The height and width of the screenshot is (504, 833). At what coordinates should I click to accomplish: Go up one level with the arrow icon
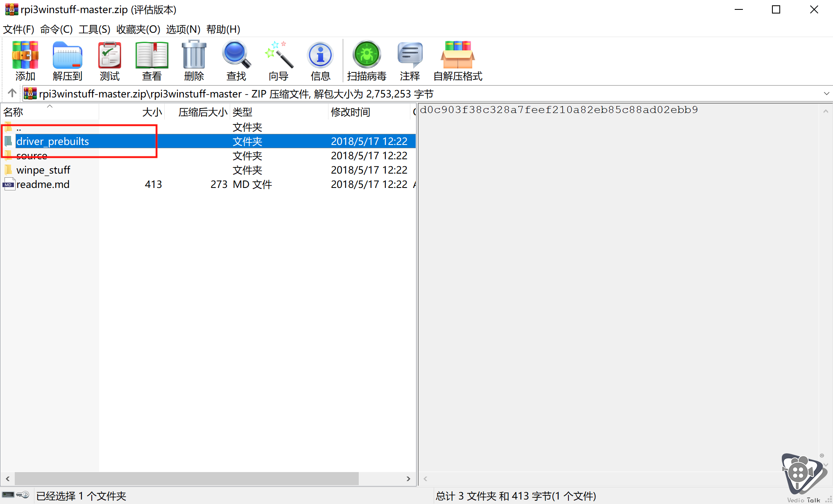tap(12, 93)
